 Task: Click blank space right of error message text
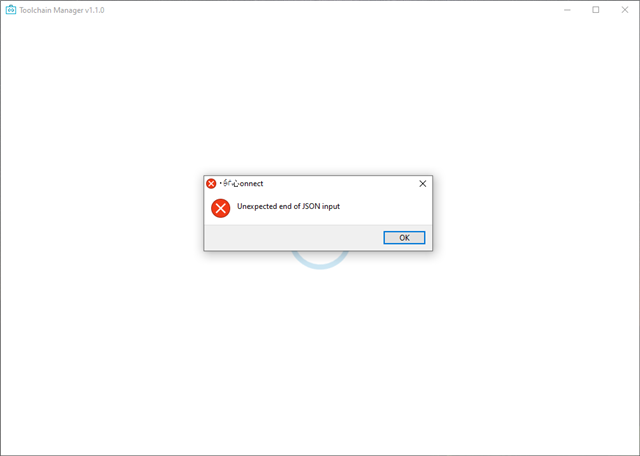[x=384, y=207]
